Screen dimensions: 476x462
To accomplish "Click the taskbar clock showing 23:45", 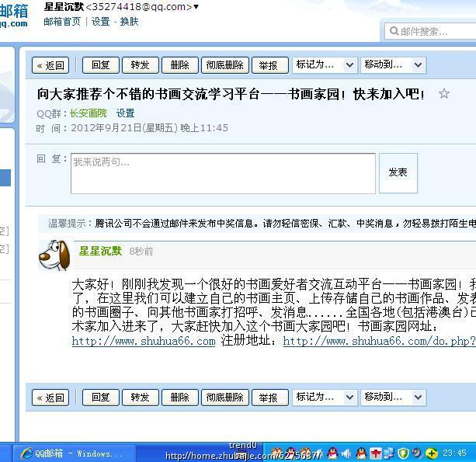I will coord(454,453).
